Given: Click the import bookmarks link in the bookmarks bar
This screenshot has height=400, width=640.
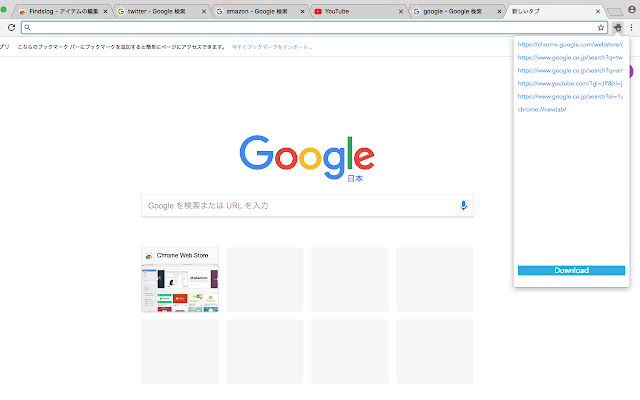Looking at the screenshot, I should (272, 47).
